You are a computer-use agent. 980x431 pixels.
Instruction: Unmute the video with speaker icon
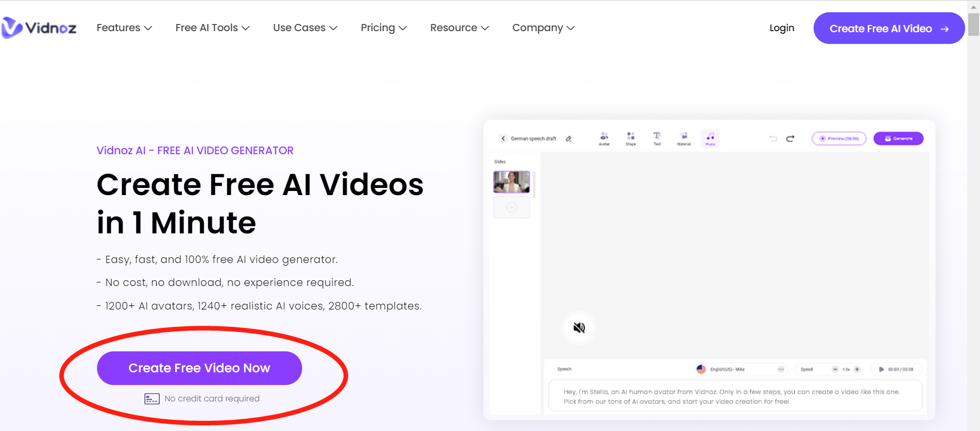[579, 327]
